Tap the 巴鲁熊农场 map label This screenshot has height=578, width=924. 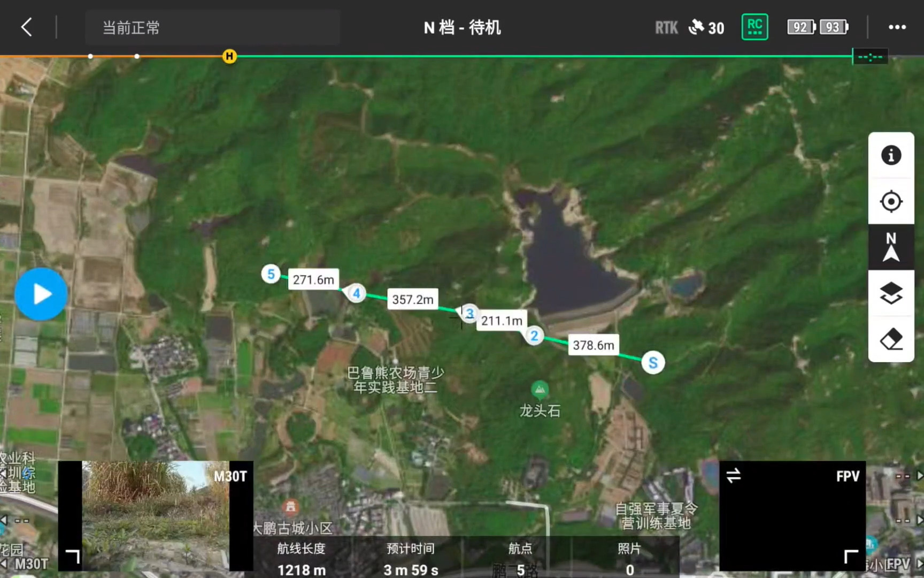pyautogui.click(x=395, y=379)
